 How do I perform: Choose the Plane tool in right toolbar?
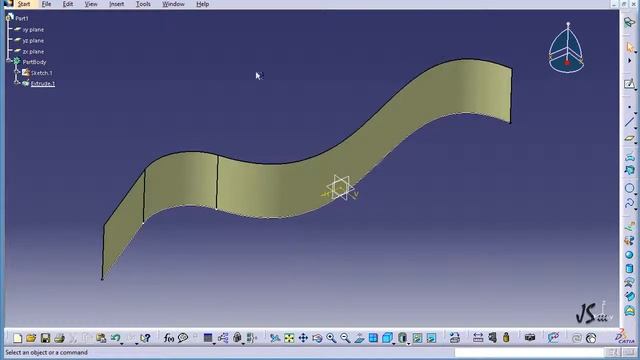(629, 138)
